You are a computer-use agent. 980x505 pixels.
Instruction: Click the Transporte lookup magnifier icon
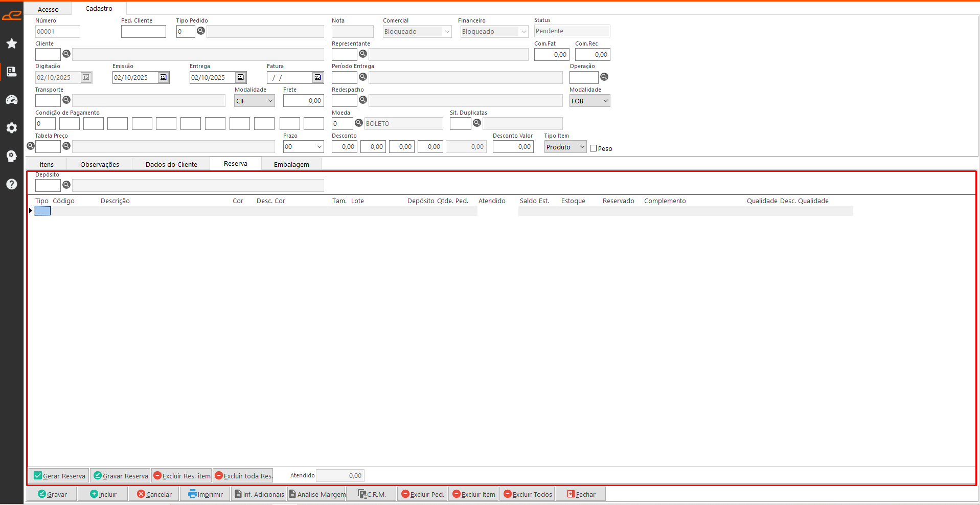[x=66, y=100]
